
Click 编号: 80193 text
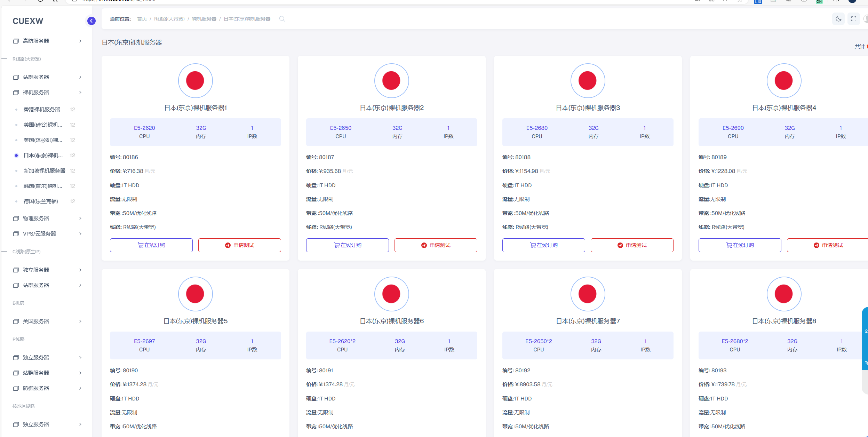712,371
